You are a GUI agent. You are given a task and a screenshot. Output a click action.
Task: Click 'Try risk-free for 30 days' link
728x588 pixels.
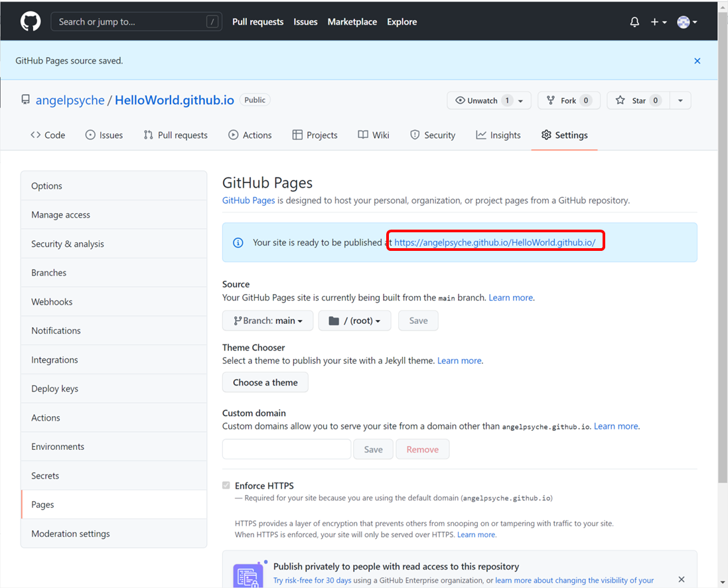(x=312, y=580)
